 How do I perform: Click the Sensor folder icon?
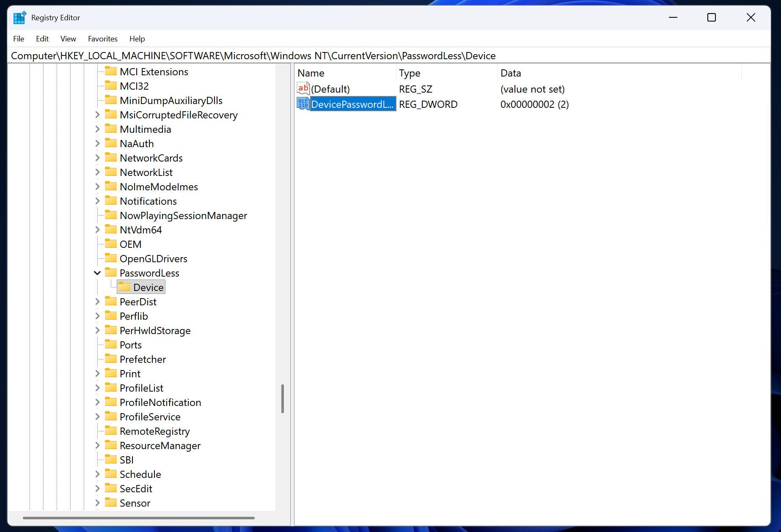(x=111, y=502)
